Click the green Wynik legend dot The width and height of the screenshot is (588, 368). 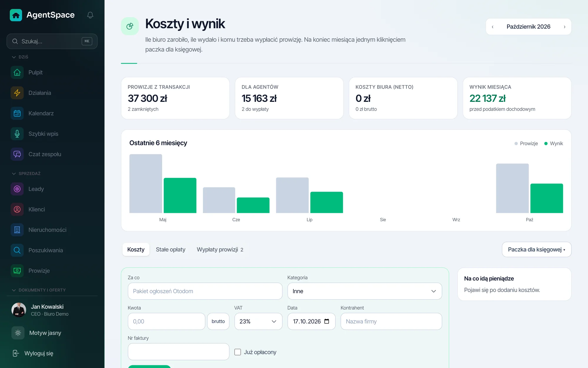click(x=546, y=143)
